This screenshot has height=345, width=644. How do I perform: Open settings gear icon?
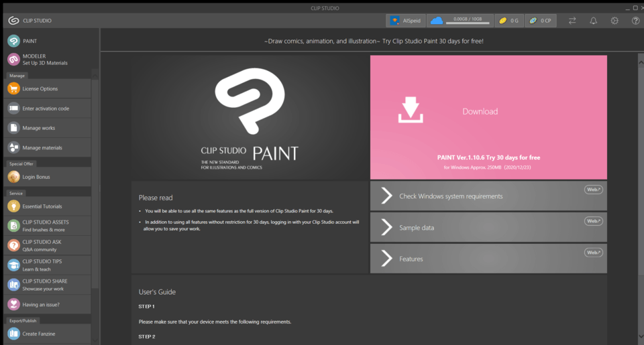(x=614, y=21)
